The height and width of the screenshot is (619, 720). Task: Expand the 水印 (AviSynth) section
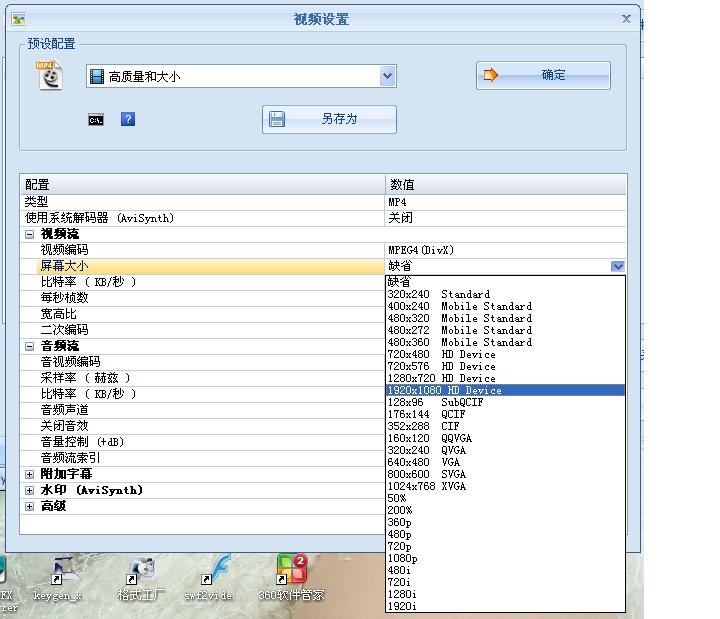click(29, 490)
